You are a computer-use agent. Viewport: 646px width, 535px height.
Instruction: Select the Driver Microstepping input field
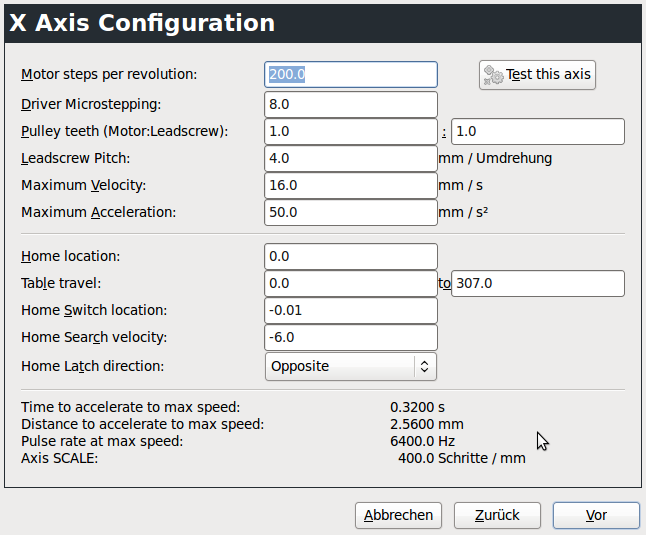pyautogui.click(x=351, y=104)
